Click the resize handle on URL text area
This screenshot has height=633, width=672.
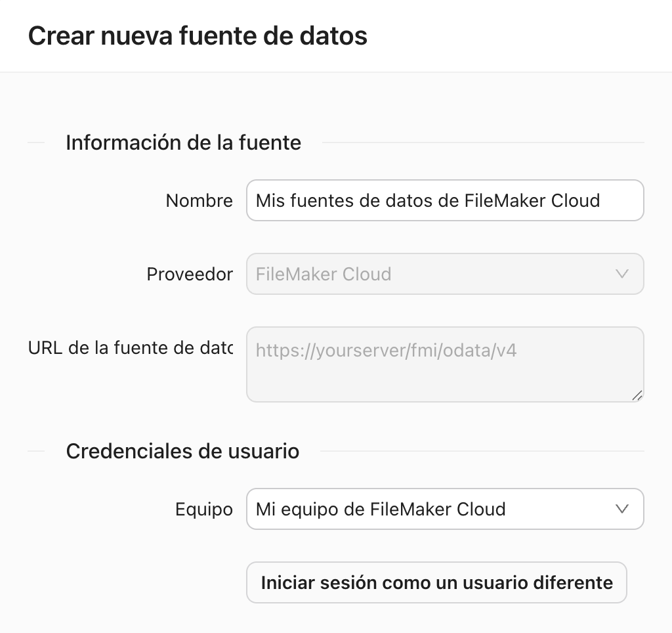638,395
